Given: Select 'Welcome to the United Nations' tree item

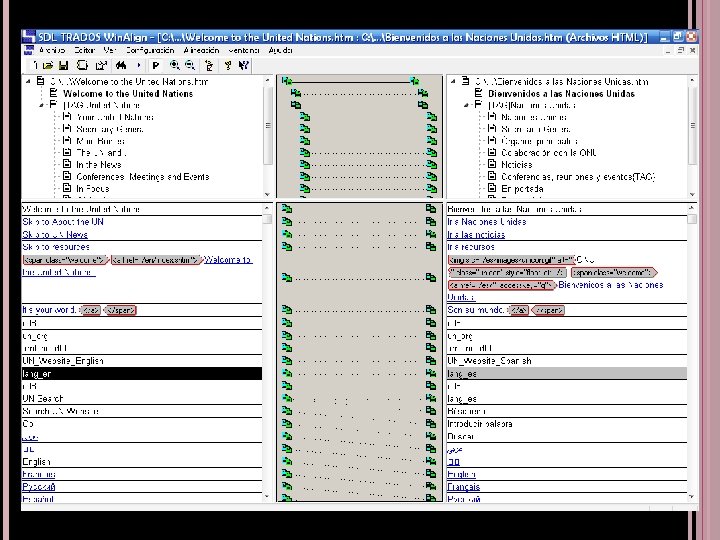Looking at the screenshot, I should click(128, 93).
